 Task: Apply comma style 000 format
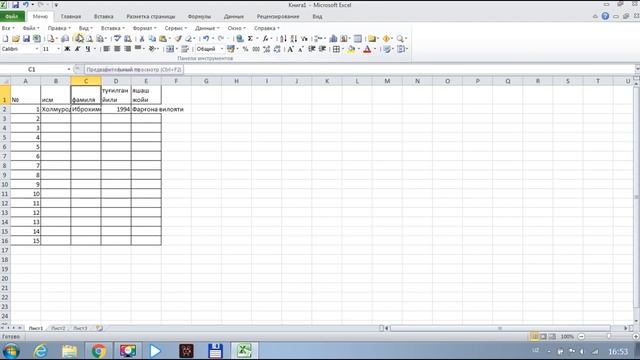click(256, 49)
